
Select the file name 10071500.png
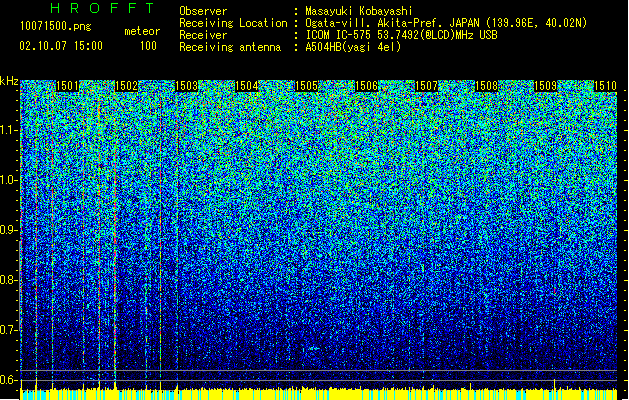[x=55, y=27]
